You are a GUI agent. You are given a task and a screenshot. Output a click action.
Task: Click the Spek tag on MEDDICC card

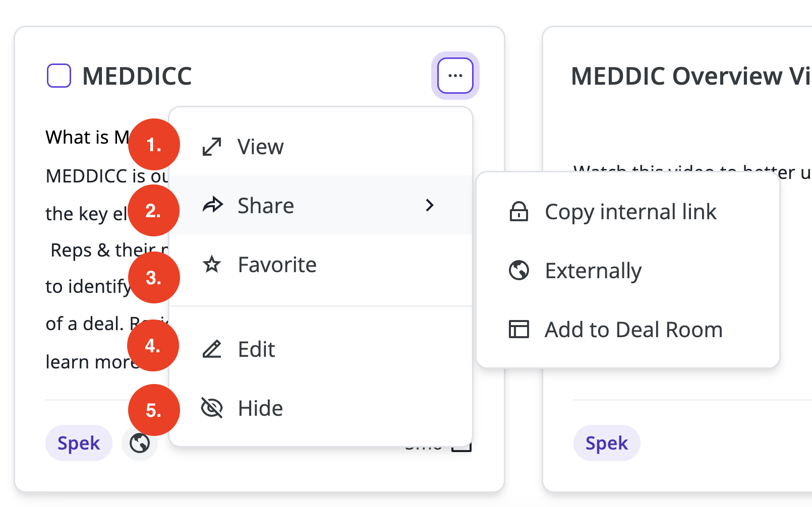[79, 443]
